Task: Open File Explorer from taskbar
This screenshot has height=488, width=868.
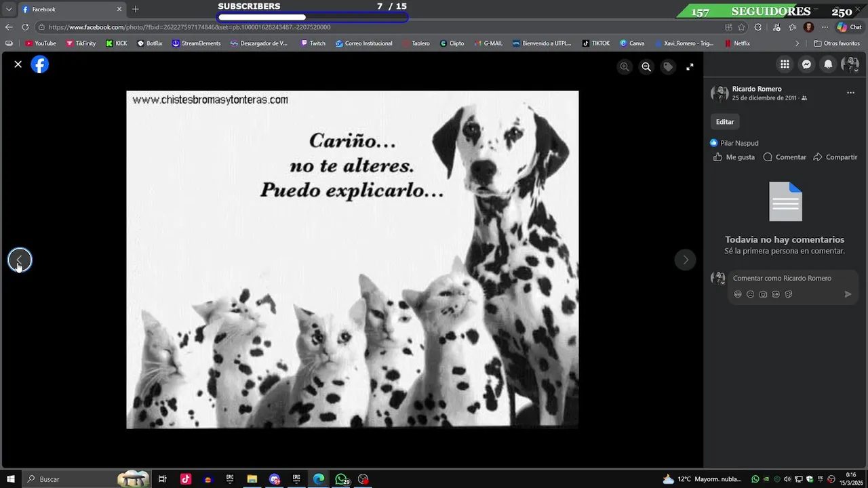Action: (252, 479)
